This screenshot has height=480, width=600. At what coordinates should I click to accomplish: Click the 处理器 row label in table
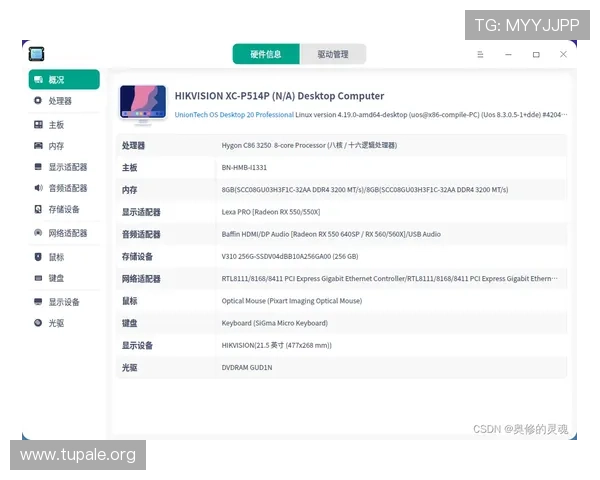point(133,145)
